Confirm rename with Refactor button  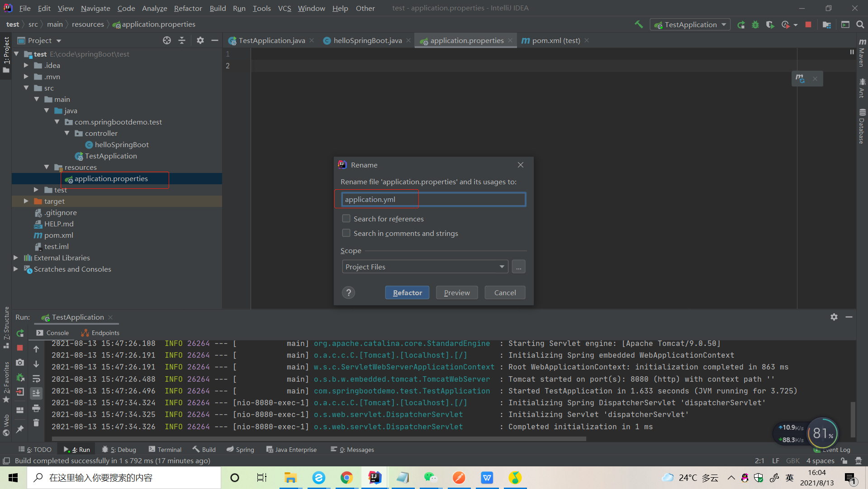point(407,292)
